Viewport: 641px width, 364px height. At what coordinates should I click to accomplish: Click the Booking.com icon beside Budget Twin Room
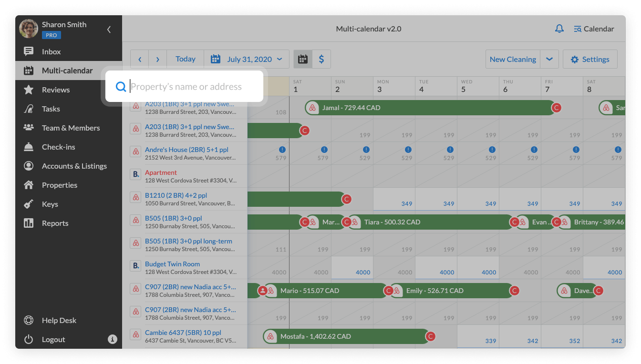[x=136, y=268]
